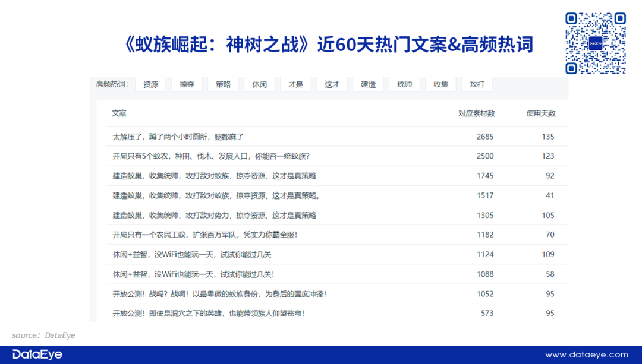Click the materials value 1182
642x364 pixels.
tap(485, 235)
